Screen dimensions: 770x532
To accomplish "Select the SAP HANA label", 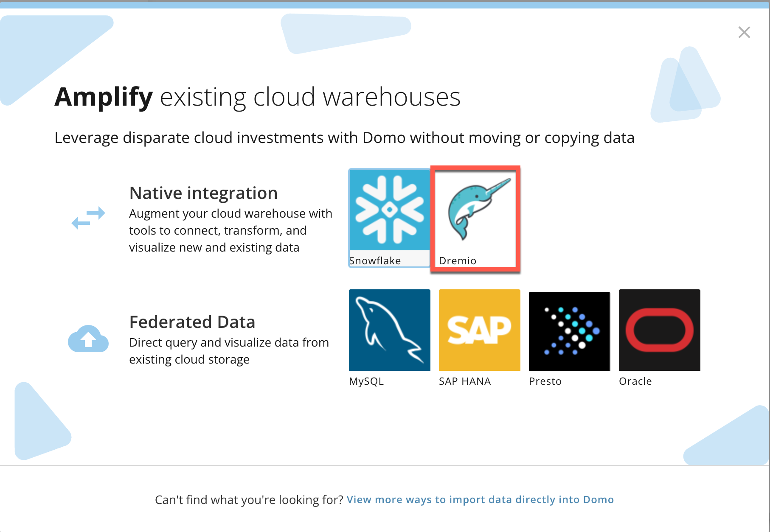I will pyautogui.click(x=464, y=381).
